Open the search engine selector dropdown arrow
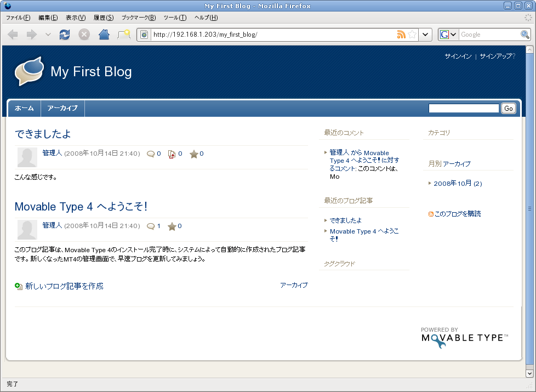The height and width of the screenshot is (392, 536). (453, 35)
